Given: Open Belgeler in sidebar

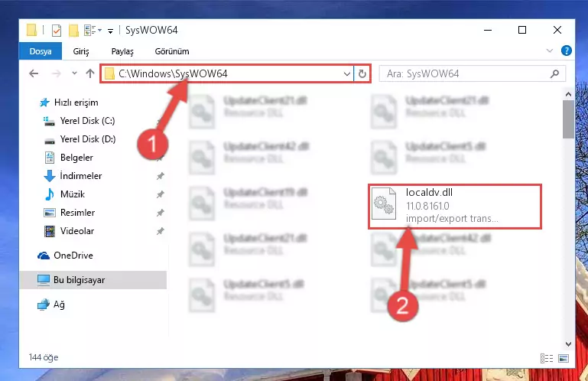Looking at the screenshot, I should pyautogui.click(x=76, y=158).
